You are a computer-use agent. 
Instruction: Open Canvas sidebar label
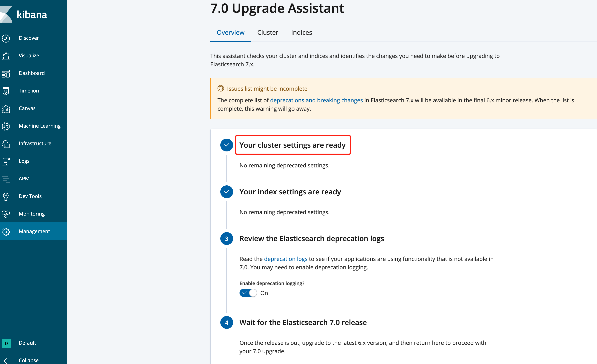coord(27,108)
